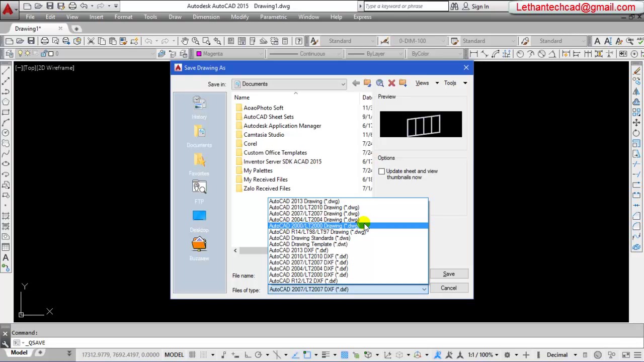
Task: Click the Plot printer icon in Quick Access toolbar
Action: tap(72, 6)
